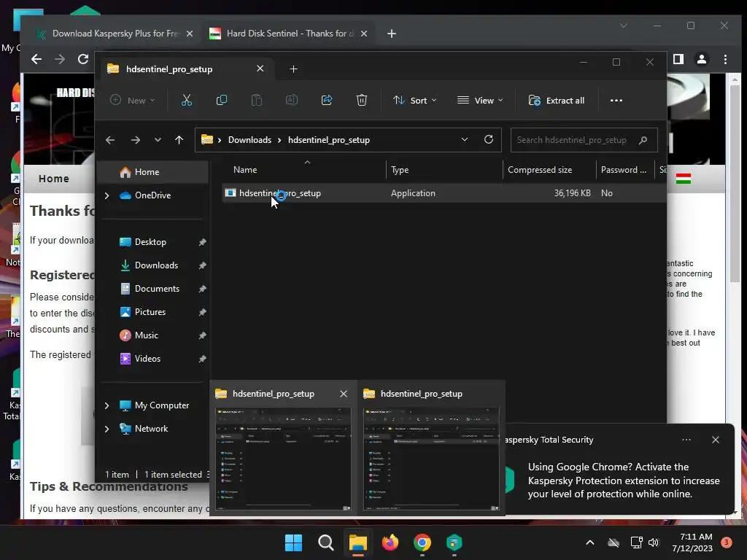Open Kaspersky notification options ellipsis
Image resolution: width=747 pixels, height=560 pixels.
point(686,440)
